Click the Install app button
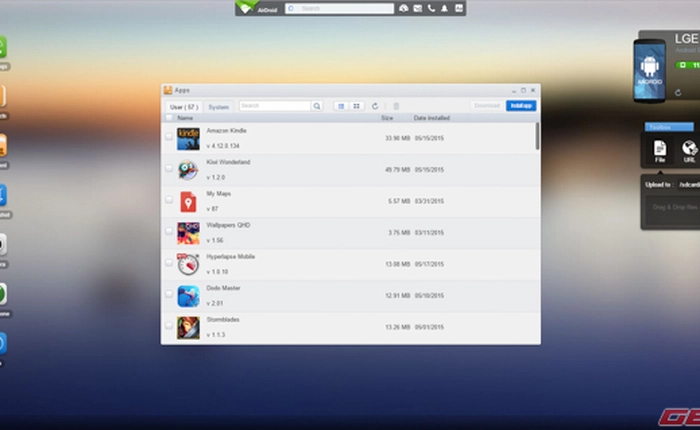The height and width of the screenshot is (430, 700). (520, 105)
